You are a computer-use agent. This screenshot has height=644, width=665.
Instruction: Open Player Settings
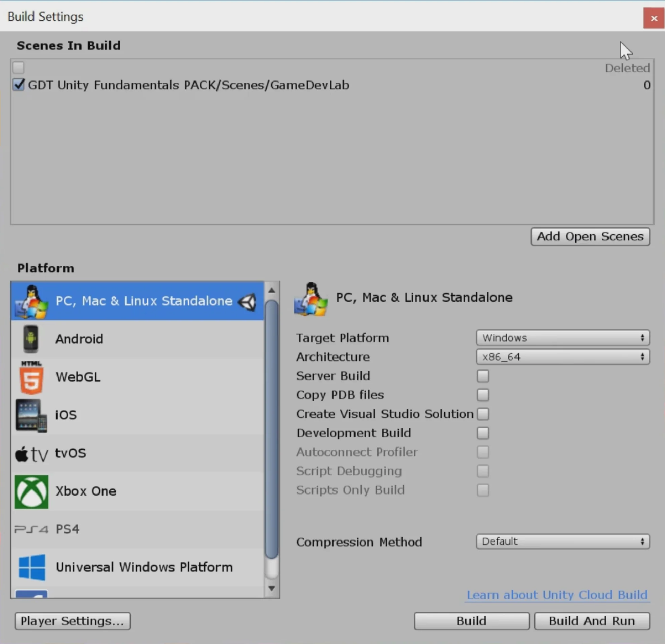[73, 621]
